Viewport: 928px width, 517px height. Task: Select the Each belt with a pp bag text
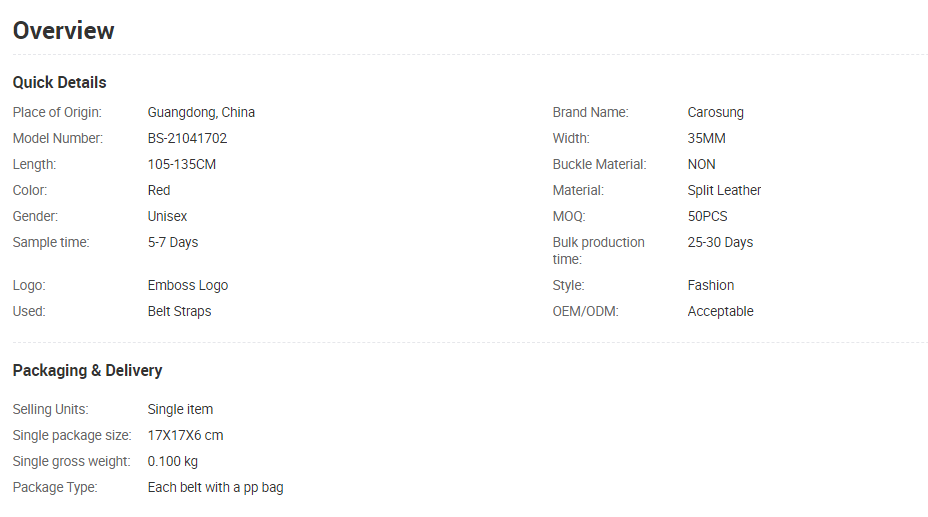point(215,487)
